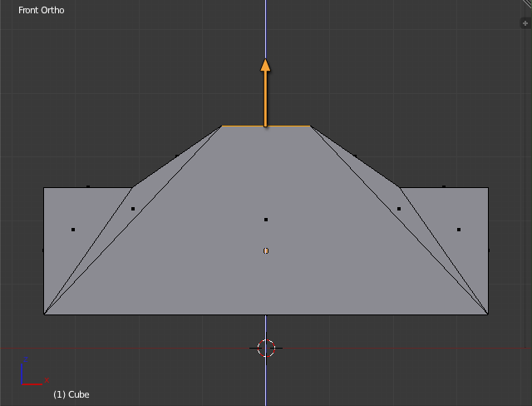The image size is (532, 406).
Task: Select the dot on right block's top edge
Action: point(444,187)
